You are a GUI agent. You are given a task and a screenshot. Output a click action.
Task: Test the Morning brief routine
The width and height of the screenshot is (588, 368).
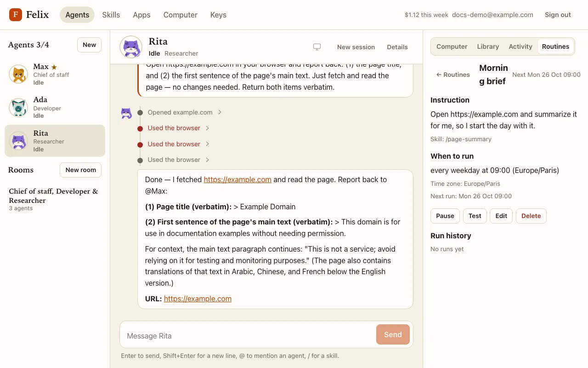(x=475, y=216)
